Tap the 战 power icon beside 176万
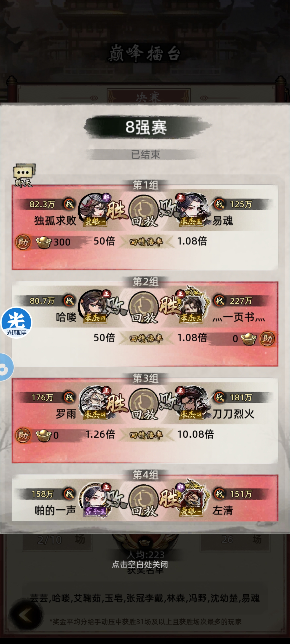The image size is (290, 644). coord(69,397)
